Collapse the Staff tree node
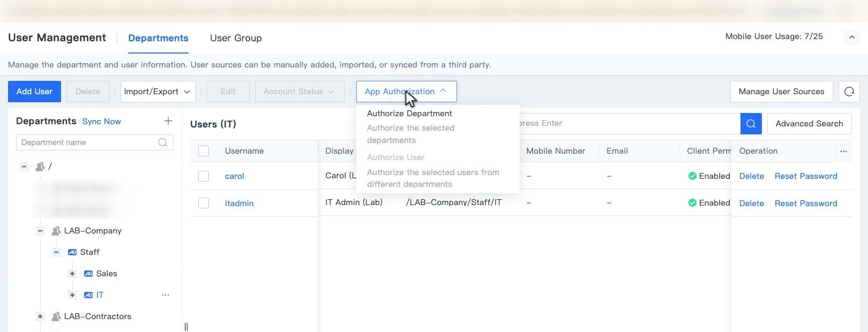The image size is (868, 332). pos(56,252)
